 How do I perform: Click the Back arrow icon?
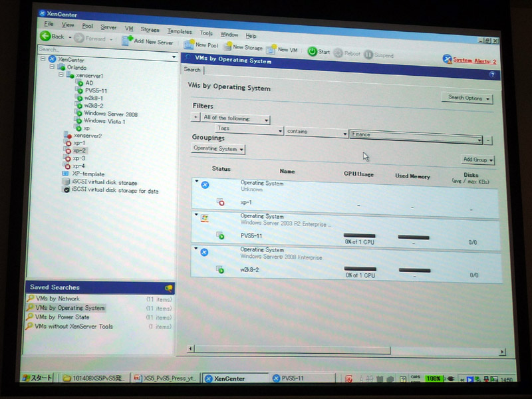pyautogui.click(x=45, y=36)
